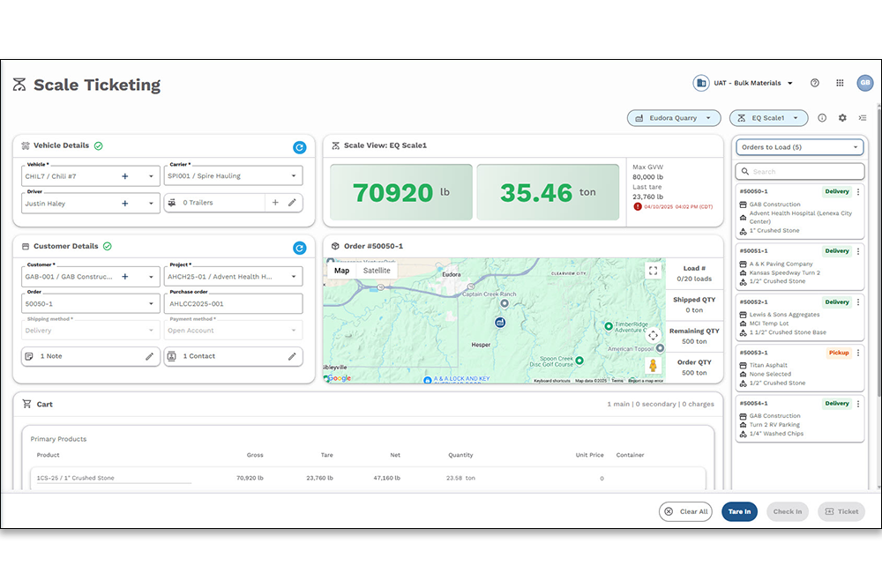Viewport: 882px width, 588px height.
Task: Open the Orders to Load dropdown
Action: pos(800,147)
